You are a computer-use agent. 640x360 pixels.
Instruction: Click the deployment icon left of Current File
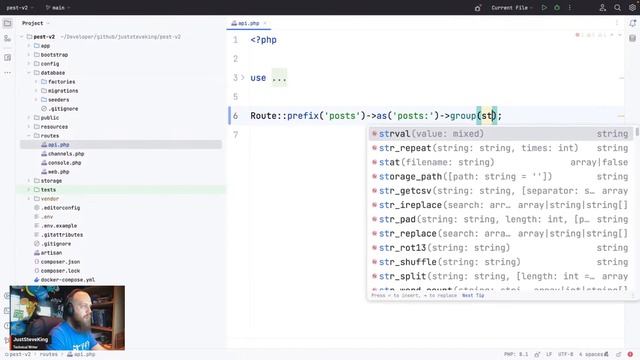point(478,8)
